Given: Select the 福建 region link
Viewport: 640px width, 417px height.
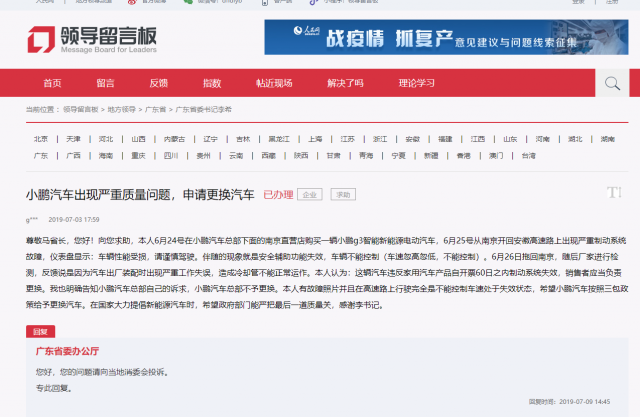Looking at the screenshot, I should 445,139.
